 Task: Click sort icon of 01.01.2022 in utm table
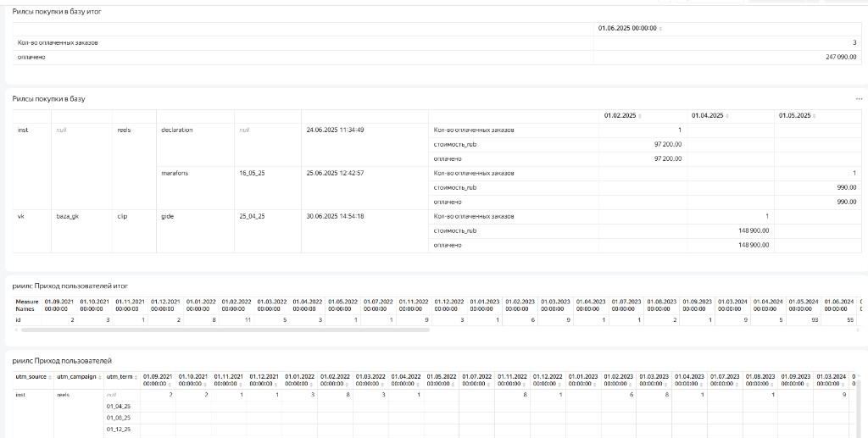pos(310,384)
